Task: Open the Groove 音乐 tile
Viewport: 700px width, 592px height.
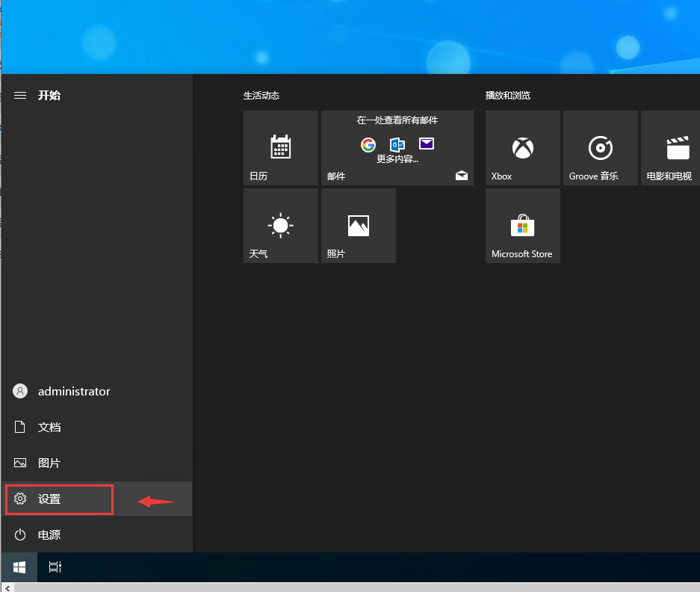Action: tap(600, 148)
